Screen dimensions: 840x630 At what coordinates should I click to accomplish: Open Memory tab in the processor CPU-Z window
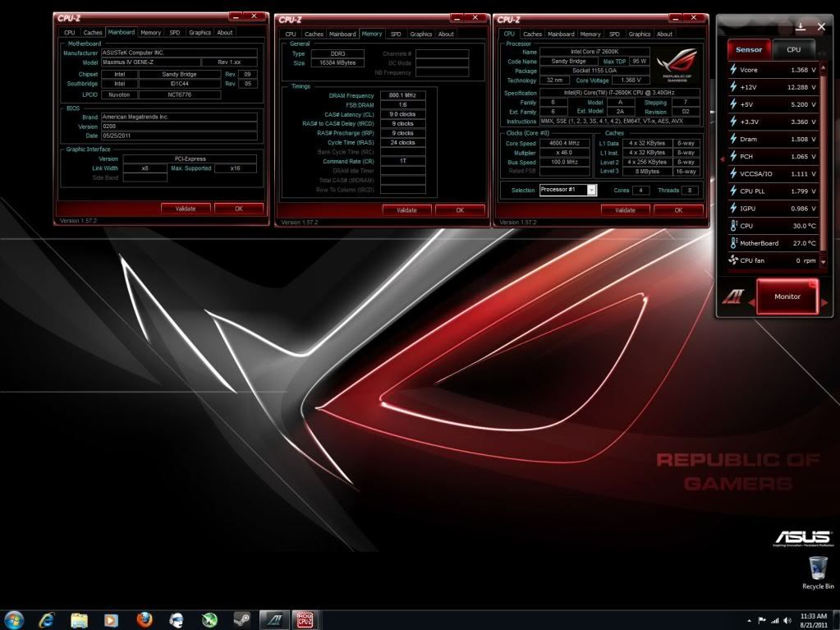click(590, 34)
